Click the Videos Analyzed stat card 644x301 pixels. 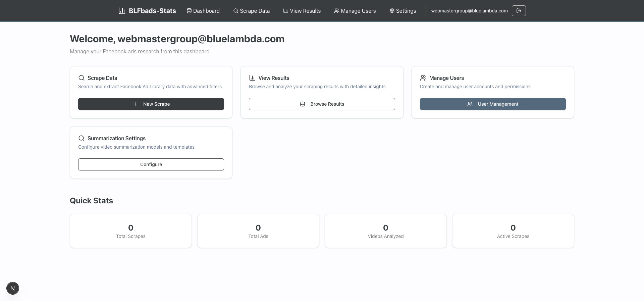[386, 231]
